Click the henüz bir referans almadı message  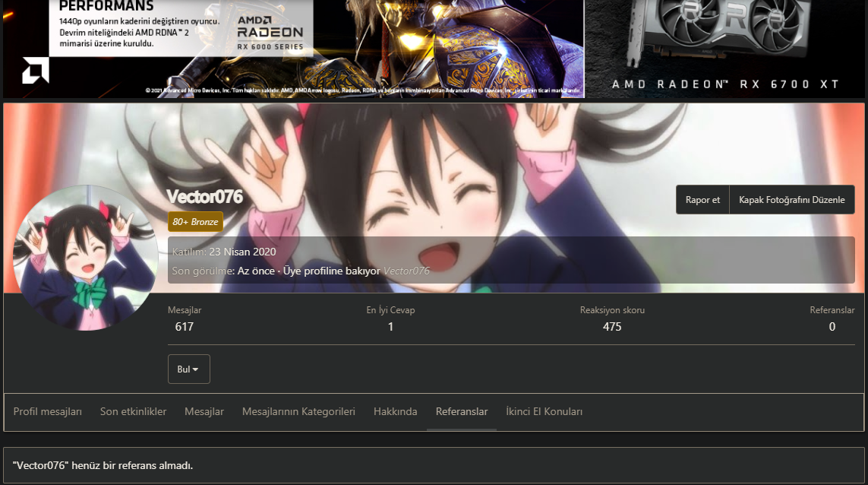tap(103, 465)
